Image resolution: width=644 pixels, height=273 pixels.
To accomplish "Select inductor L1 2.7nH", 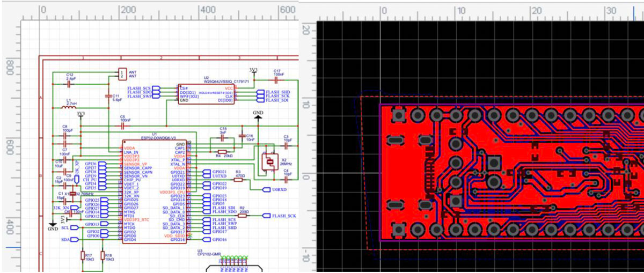I will (68, 108).
